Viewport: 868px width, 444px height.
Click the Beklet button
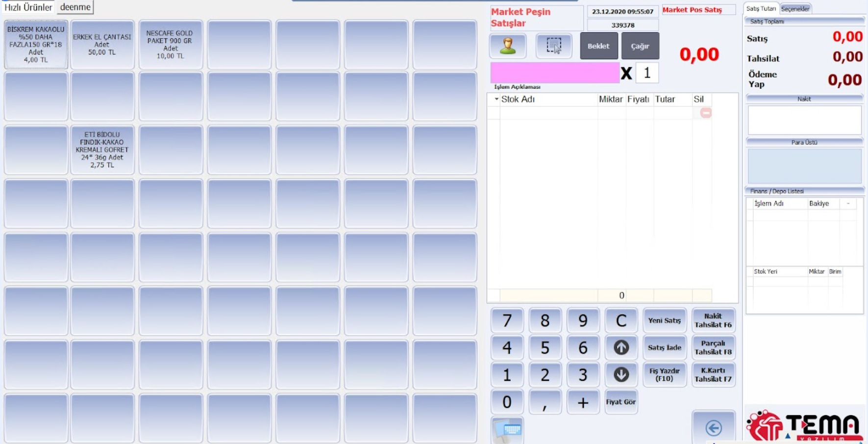(x=598, y=46)
